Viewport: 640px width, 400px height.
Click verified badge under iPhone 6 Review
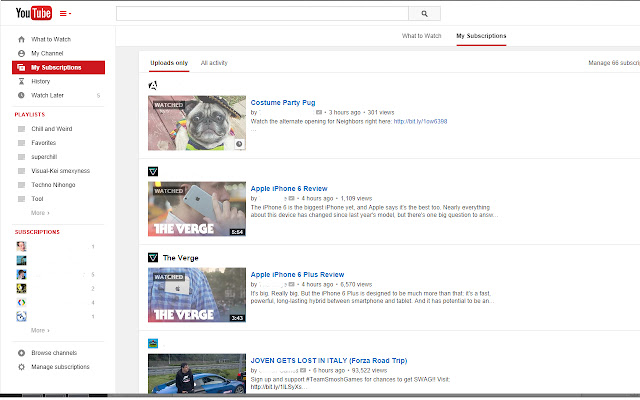(x=291, y=198)
